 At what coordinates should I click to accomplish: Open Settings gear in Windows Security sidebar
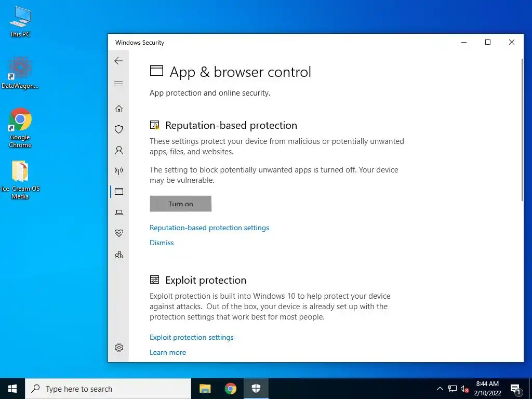tap(119, 348)
